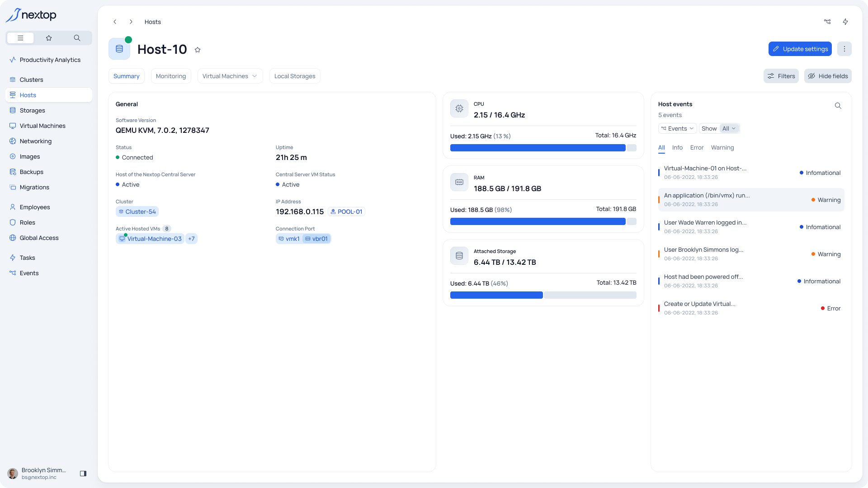Image resolution: width=868 pixels, height=488 pixels.
Task: Click the CPU chip icon
Action: (459, 108)
